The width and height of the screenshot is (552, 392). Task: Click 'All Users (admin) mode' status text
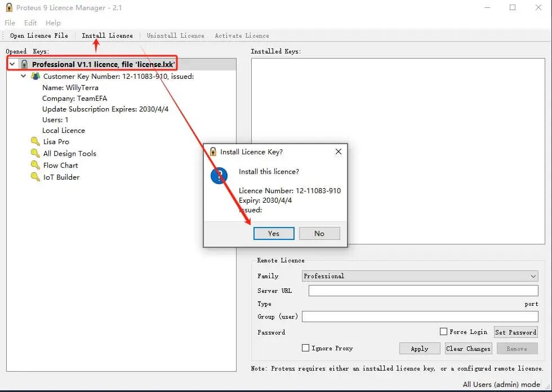501,384
